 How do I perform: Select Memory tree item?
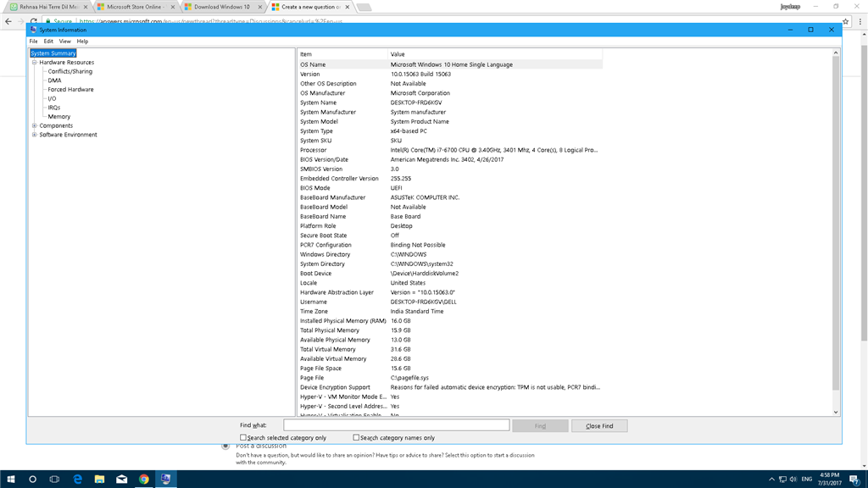point(58,117)
